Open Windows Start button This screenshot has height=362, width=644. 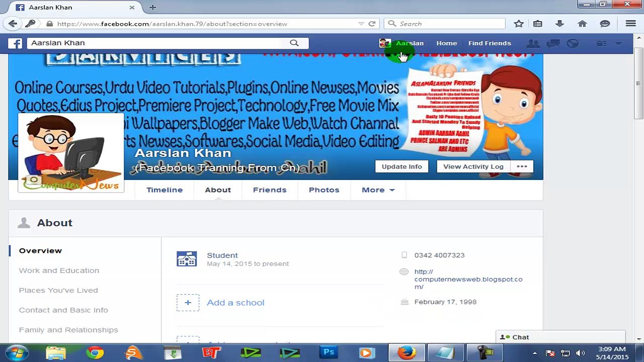tap(17, 353)
